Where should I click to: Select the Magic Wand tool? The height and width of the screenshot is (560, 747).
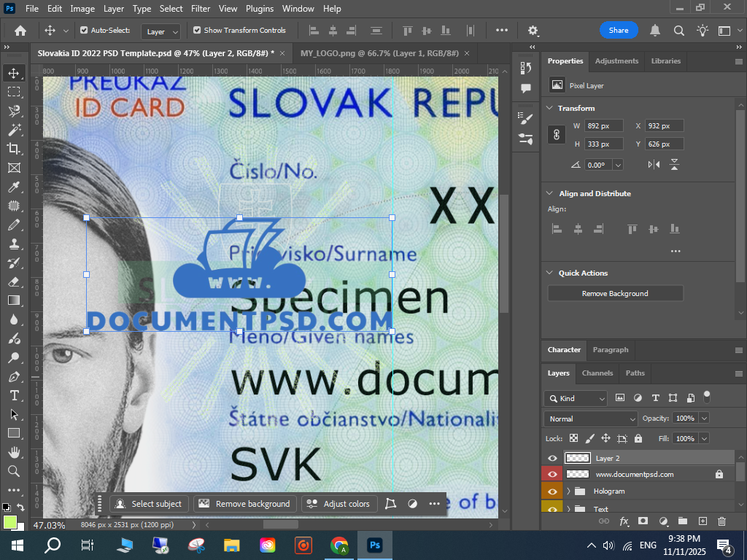click(14, 130)
